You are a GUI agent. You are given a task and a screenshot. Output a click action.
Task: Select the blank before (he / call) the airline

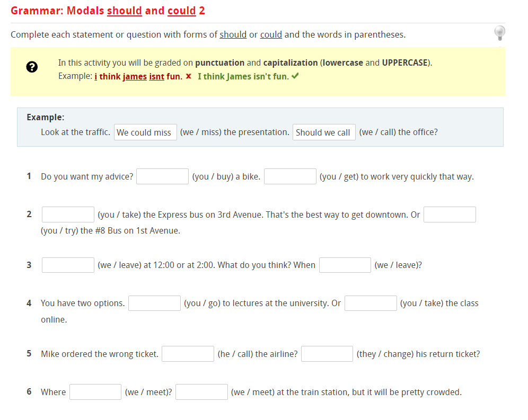point(188,354)
